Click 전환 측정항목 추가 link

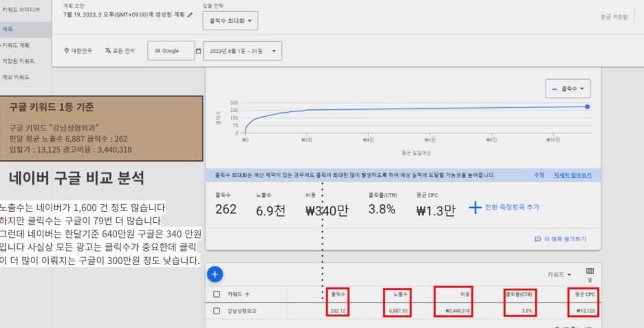coord(512,207)
